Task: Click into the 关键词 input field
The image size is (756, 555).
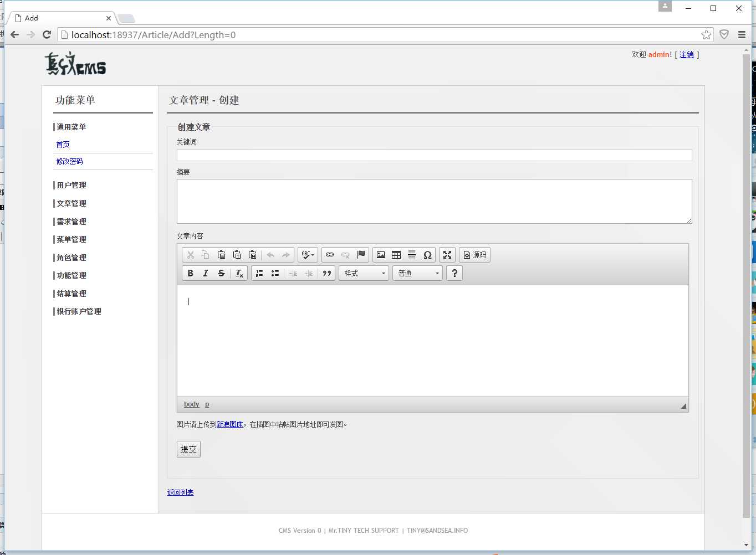Action: click(435, 155)
